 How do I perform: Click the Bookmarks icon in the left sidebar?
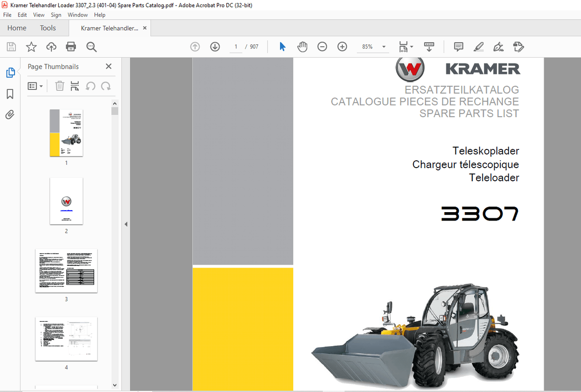10,94
